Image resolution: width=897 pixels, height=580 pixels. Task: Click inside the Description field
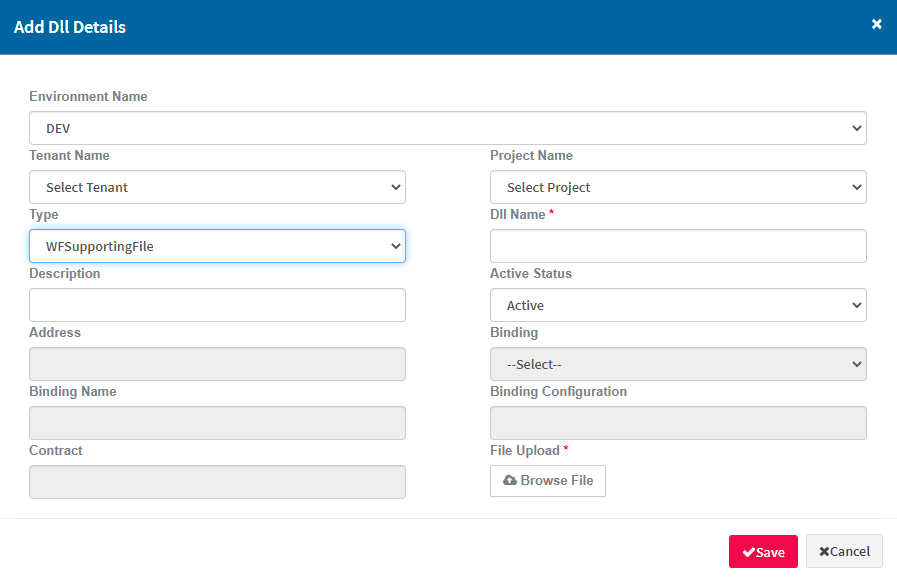pos(217,305)
